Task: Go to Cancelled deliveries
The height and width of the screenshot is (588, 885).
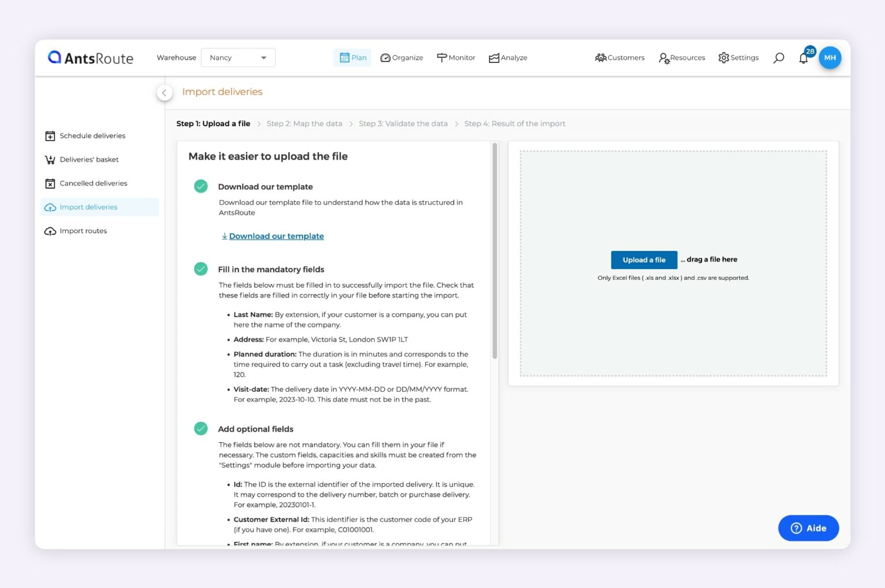Action: coord(93,183)
